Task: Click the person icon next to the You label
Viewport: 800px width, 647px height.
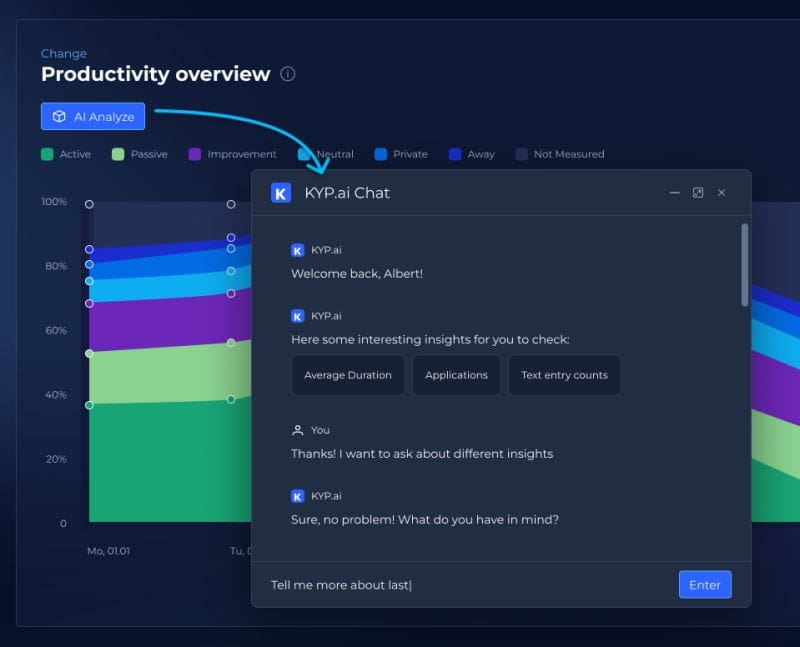Action: pos(297,429)
